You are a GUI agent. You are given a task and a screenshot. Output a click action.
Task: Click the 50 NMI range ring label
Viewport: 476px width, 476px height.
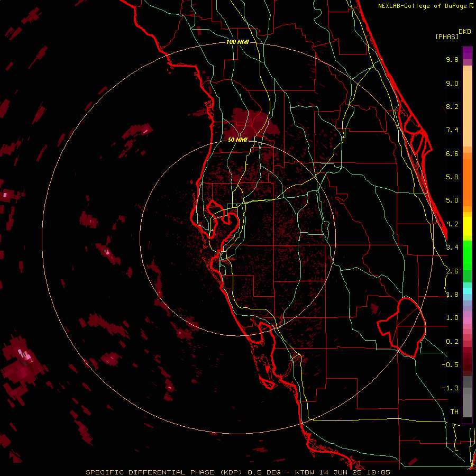tap(237, 140)
